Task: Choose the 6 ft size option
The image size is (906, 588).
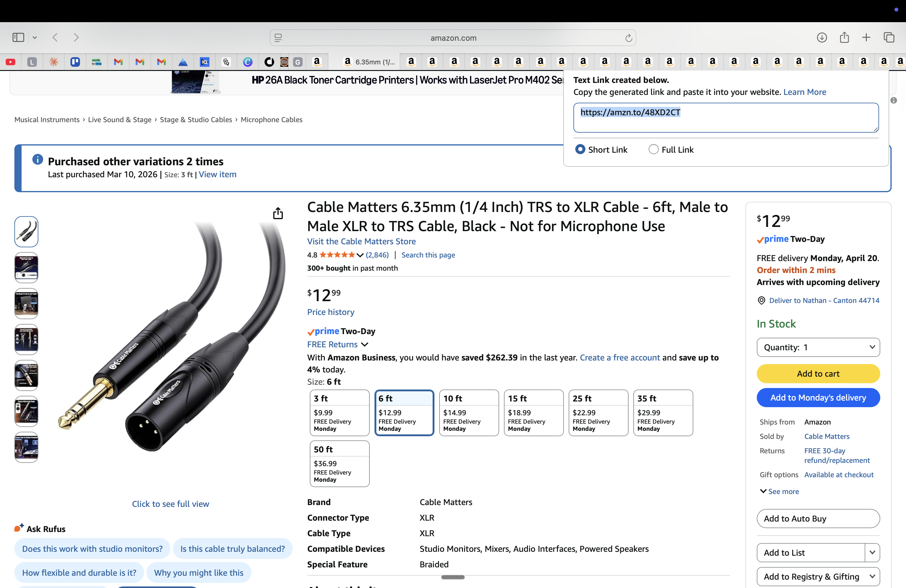Action: tap(404, 413)
